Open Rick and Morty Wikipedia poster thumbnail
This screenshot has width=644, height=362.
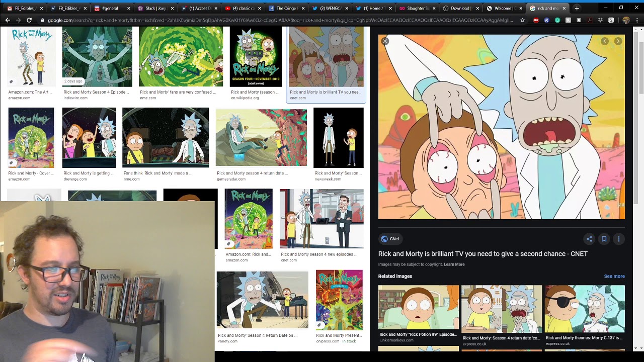tap(256, 57)
